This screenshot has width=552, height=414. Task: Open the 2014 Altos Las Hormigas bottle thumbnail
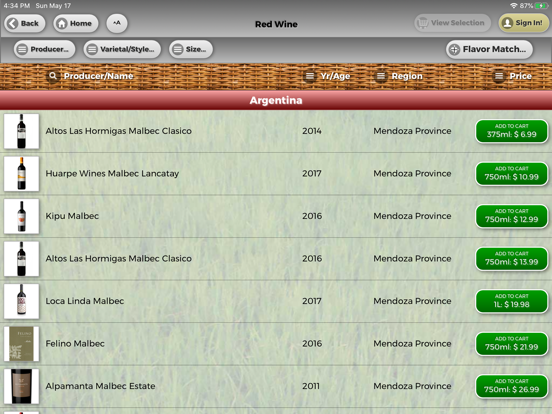pyautogui.click(x=21, y=131)
